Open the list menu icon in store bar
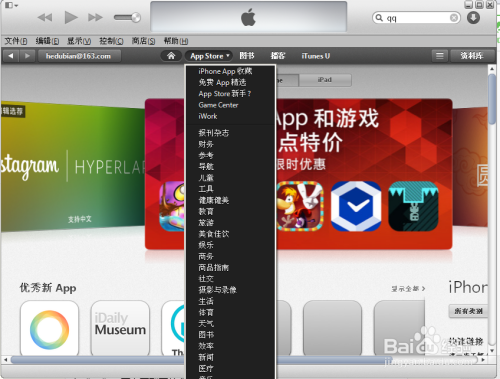 (440, 56)
